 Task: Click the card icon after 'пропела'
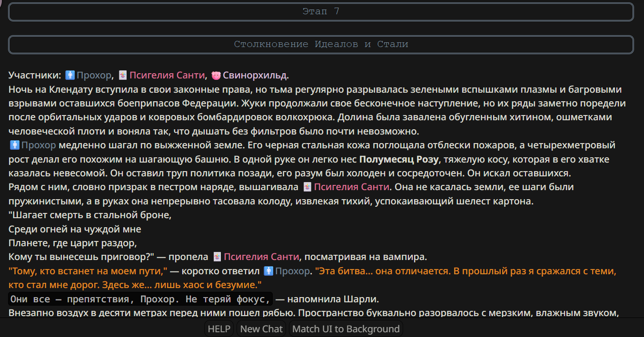pyautogui.click(x=217, y=257)
